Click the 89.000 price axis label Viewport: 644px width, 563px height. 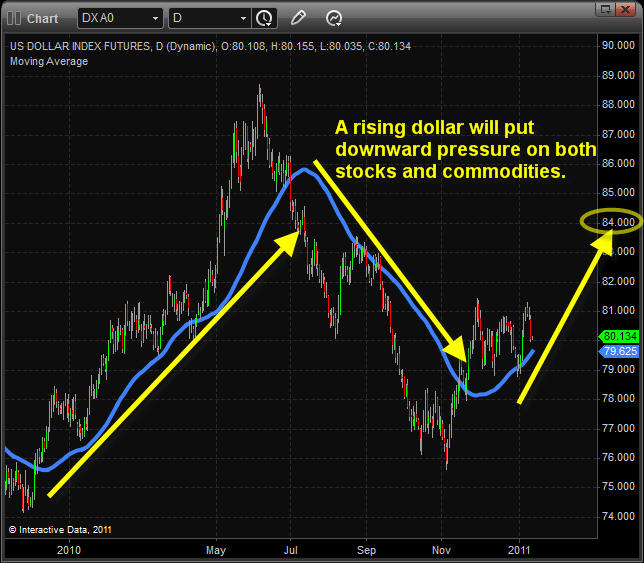pos(618,75)
